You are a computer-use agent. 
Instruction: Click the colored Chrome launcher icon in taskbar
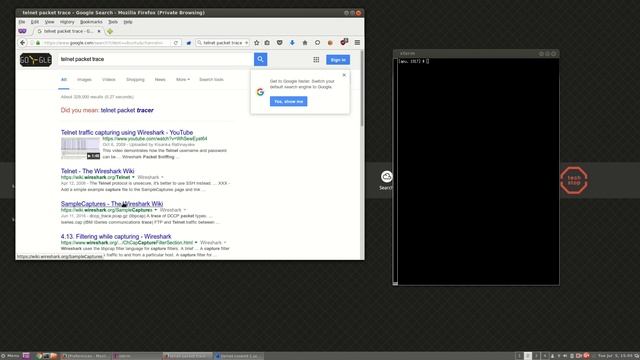click(x=39, y=356)
